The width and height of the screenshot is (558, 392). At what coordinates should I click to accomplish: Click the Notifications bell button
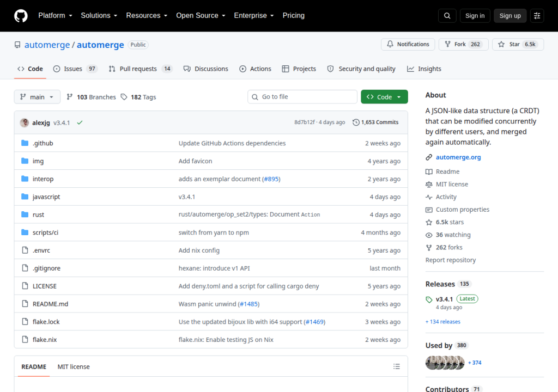pos(408,44)
